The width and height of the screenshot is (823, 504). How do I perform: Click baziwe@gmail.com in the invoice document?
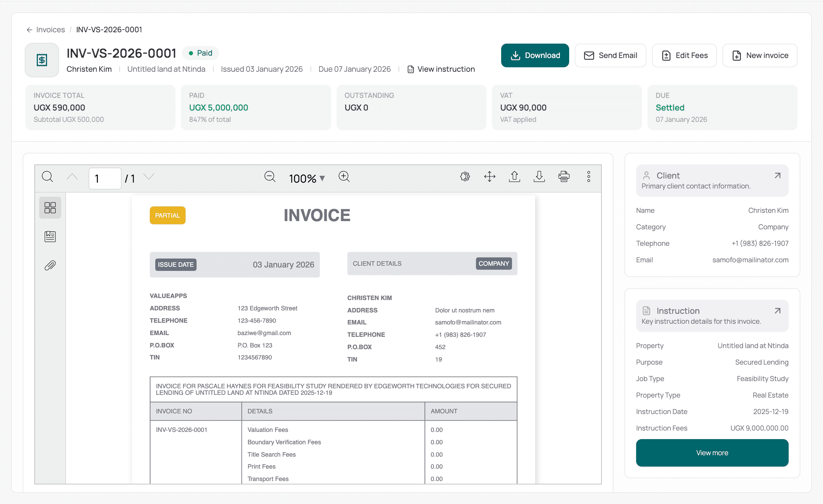click(x=264, y=333)
